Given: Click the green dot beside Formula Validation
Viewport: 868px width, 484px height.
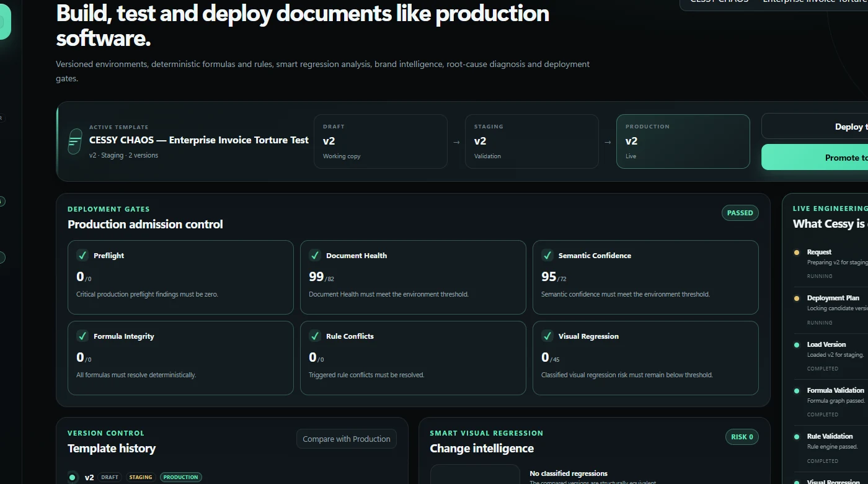Looking at the screenshot, I should pos(797,391).
